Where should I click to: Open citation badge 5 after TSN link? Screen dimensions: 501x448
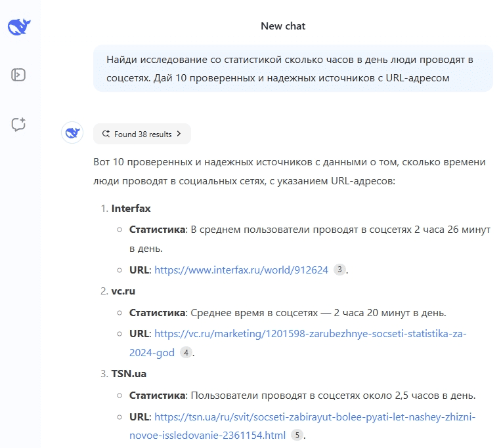tap(297, 435)
